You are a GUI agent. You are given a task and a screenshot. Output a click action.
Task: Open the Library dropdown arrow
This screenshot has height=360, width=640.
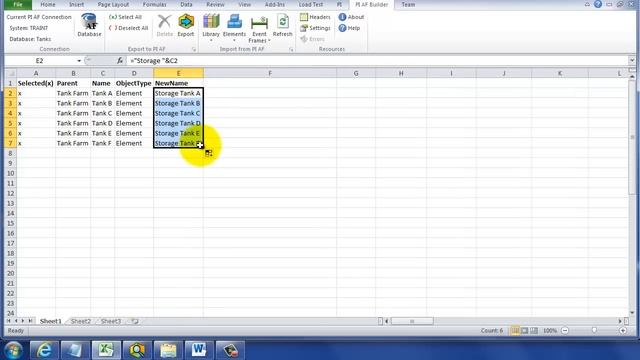pos(211,40)
